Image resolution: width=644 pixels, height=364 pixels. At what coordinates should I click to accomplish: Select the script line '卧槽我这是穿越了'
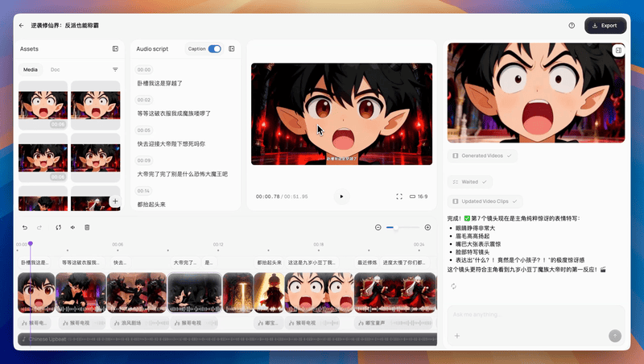[x=159, y=84]
